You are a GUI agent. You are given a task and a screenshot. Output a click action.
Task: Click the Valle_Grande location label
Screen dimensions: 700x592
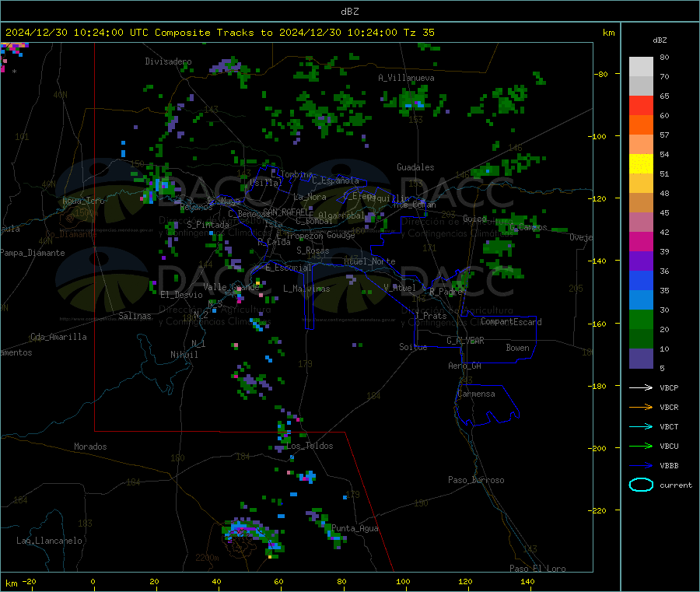tap(231, 287)
